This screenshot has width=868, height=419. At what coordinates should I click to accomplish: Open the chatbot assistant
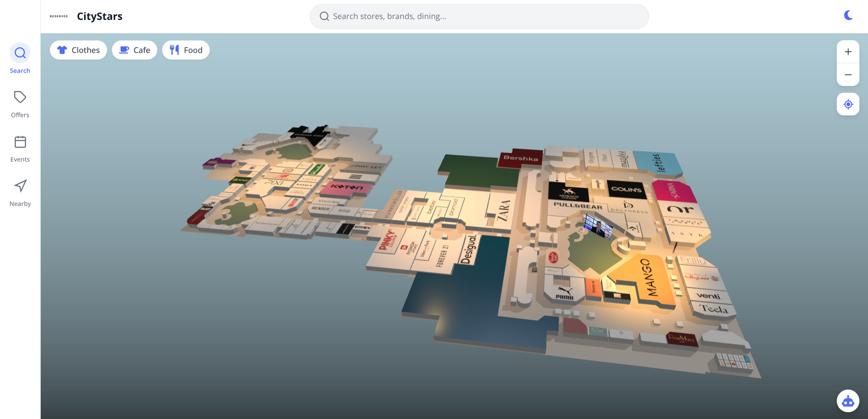pos(848,401)
